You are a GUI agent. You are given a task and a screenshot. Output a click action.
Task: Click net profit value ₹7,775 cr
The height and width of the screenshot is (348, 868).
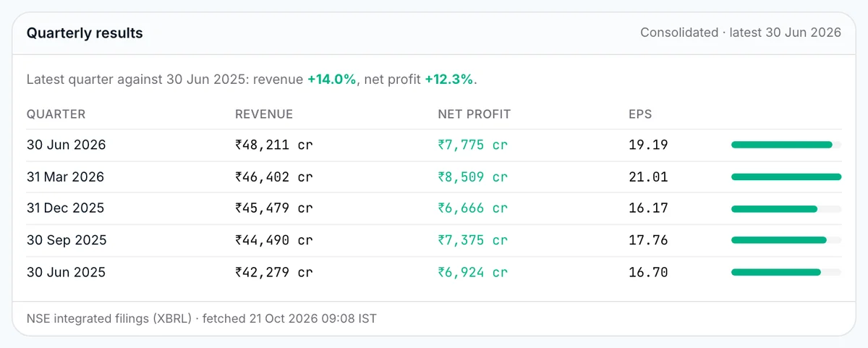pyautogui.click(x=473, y=145)
